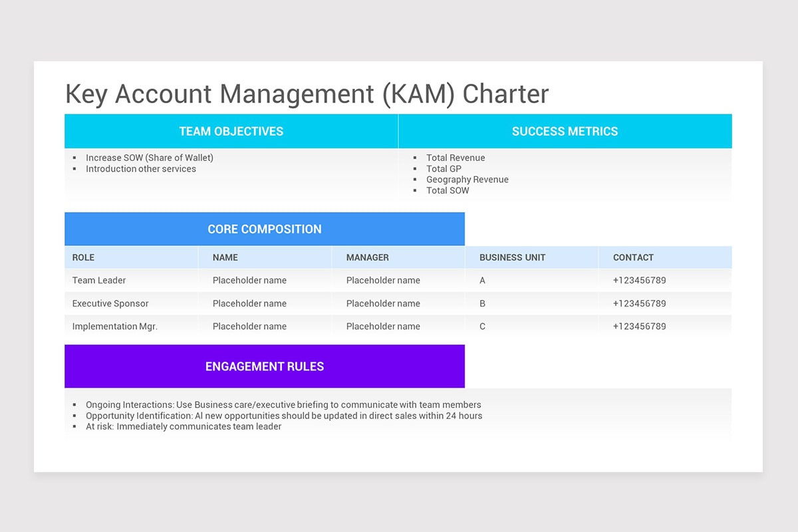Select the "Total Revenue" metric
Viewport: 798px width, 532px height.
pyautogui.click(x=456, y=158)
